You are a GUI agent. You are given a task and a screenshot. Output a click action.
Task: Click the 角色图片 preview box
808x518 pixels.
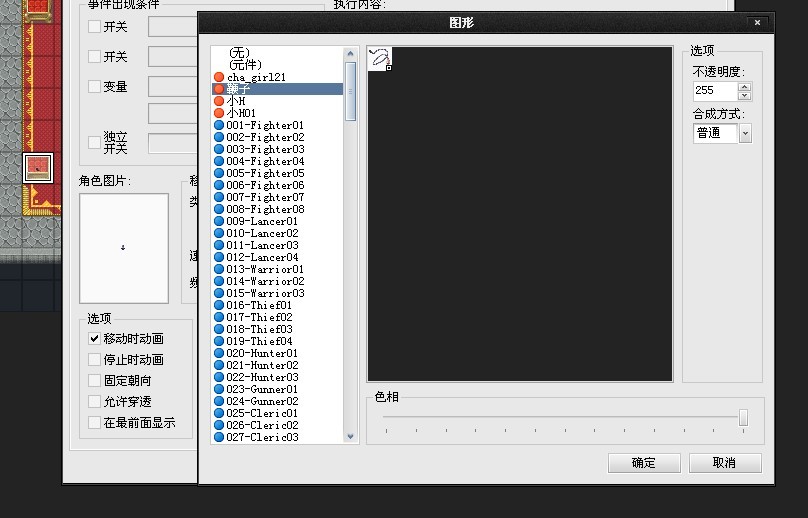coord(124,248)
